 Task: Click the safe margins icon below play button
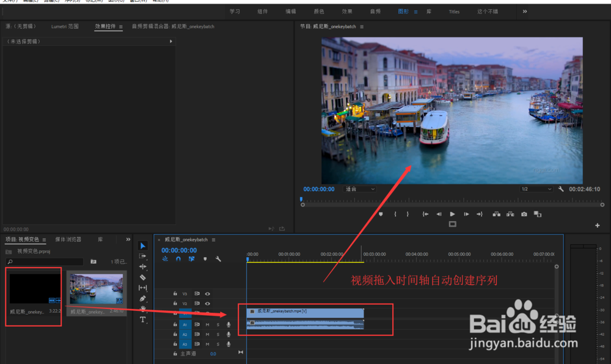pos(452,224)
